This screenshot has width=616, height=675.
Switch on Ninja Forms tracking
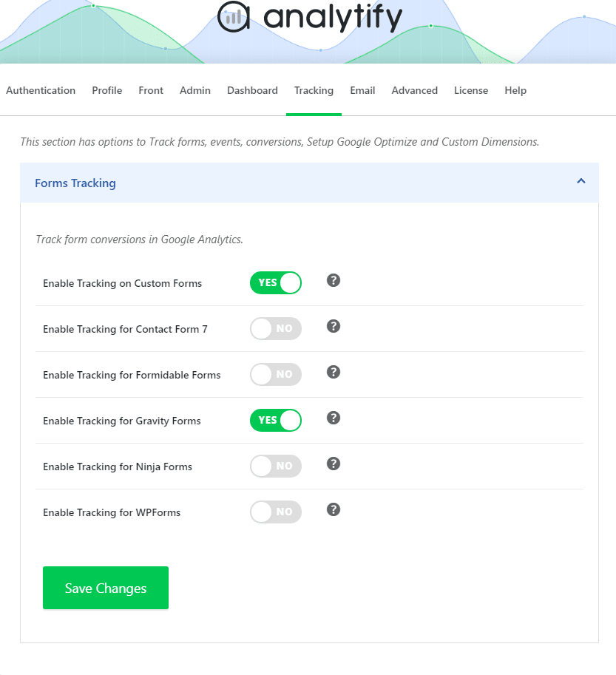click(276, 466)
